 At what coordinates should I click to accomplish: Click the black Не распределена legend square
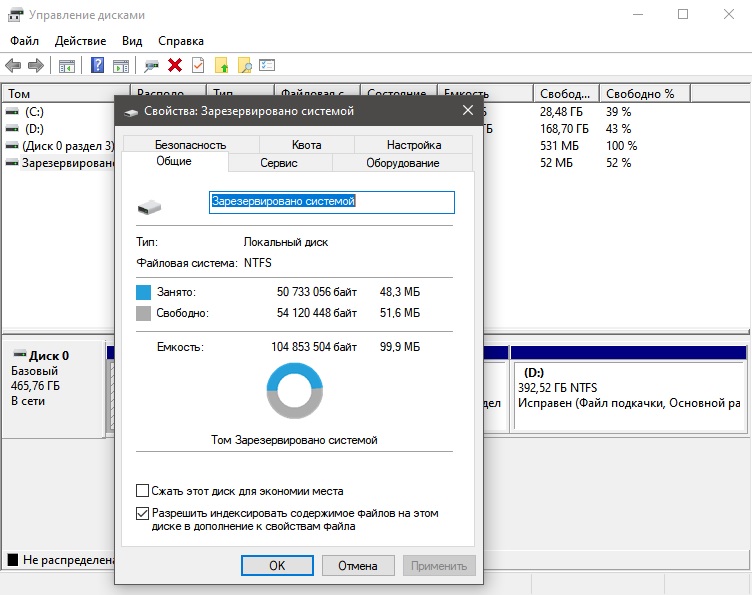pos(13,560)
